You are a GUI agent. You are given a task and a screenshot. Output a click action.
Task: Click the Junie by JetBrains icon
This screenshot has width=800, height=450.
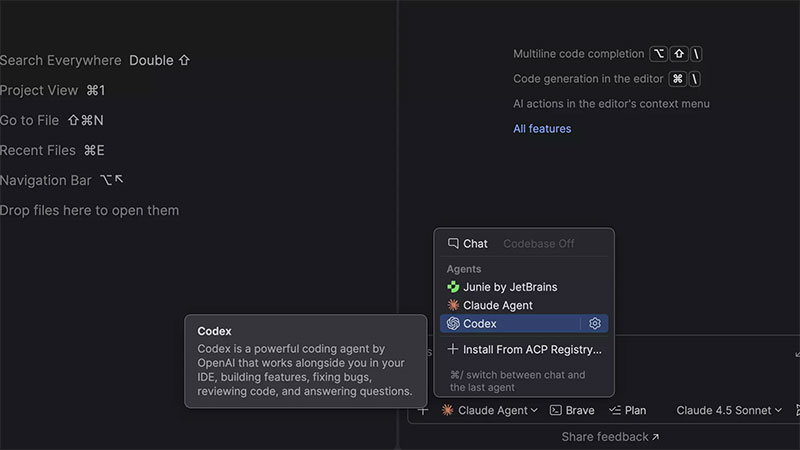click(453, 287)
